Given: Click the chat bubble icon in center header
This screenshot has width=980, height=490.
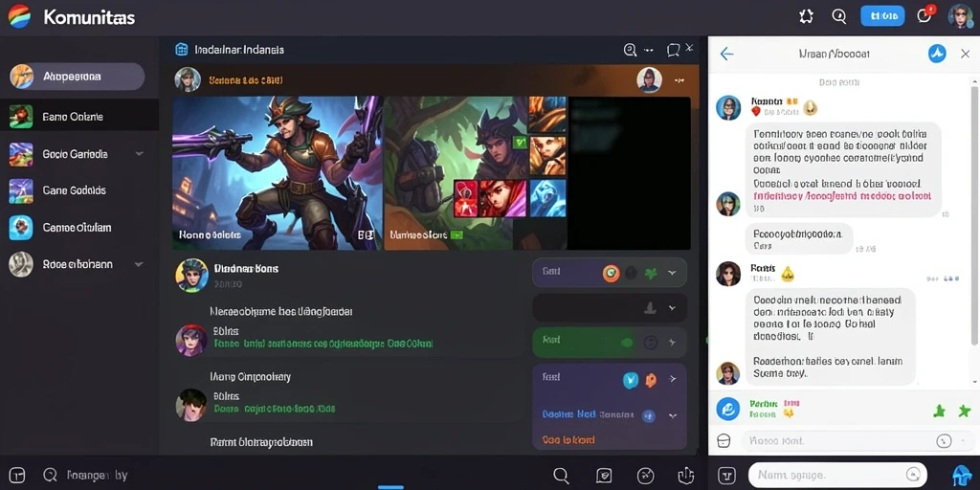Looking at the screenshot, I should pyautogui.click(x=673, y=50).
